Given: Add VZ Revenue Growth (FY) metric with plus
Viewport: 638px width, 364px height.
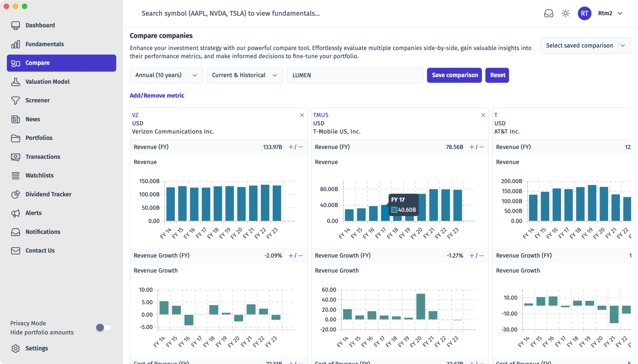Looking at the screenshot, I should pyautogui.click(x=291, y=255).
